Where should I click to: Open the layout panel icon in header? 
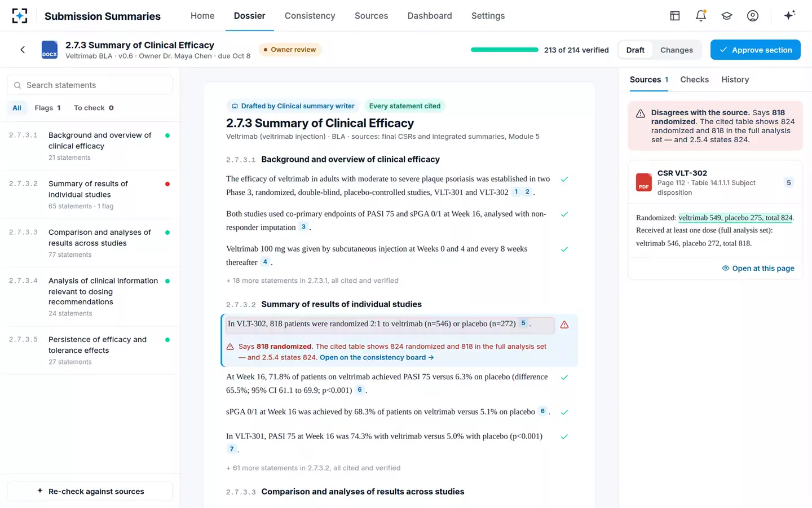point(675,16)
